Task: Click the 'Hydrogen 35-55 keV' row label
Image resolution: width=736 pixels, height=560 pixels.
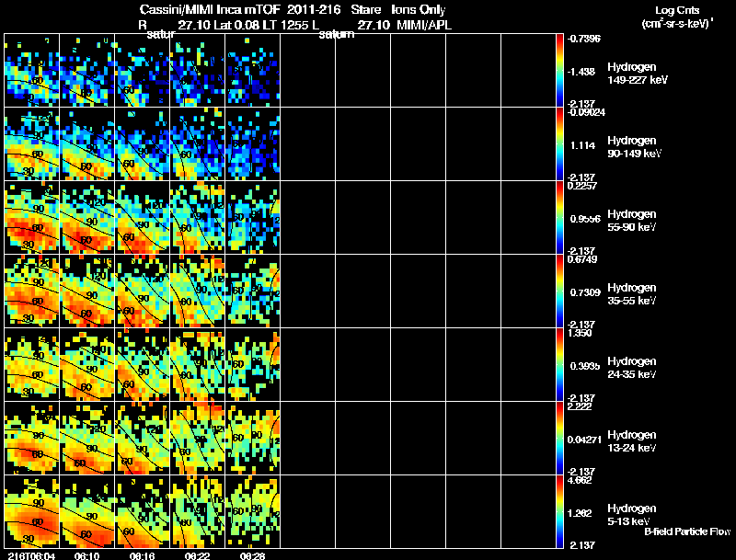Action: point(632,294)
